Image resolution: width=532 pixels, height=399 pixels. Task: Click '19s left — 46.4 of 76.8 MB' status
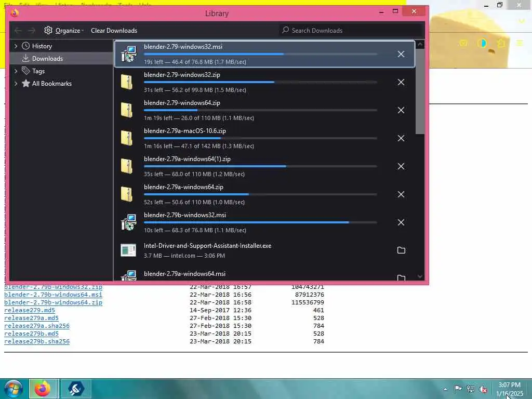pyautogui.click(x=195, y=62)
